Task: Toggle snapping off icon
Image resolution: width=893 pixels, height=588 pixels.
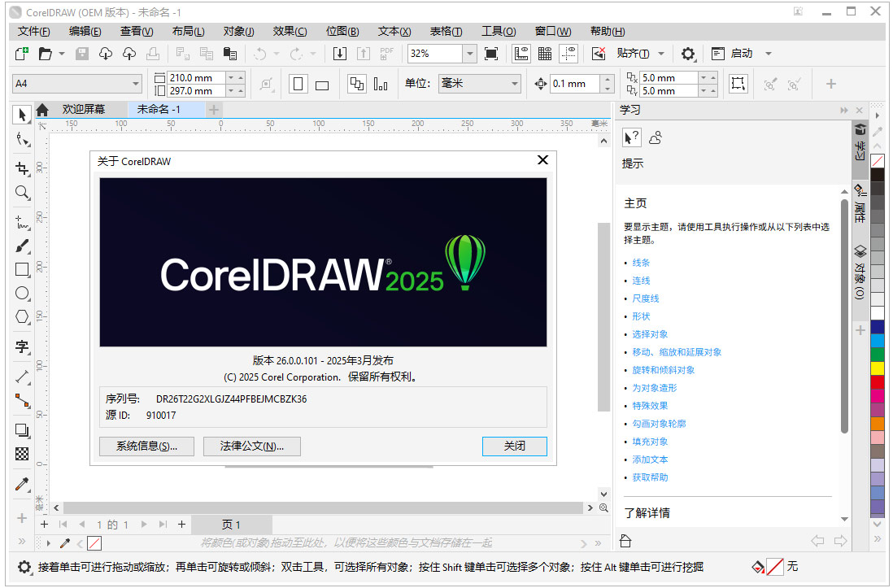Action: 599,54
